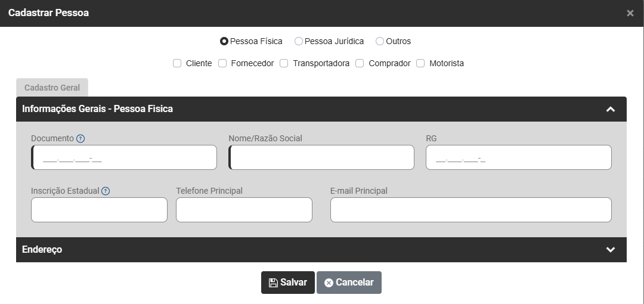Screen dimensions: 644x304
Task: Focus the Documento input field
Action: click(124, 158)
